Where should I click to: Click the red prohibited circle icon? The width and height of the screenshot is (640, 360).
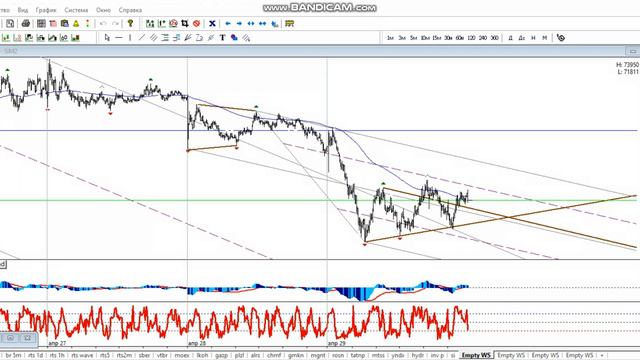tap(196, 24)
